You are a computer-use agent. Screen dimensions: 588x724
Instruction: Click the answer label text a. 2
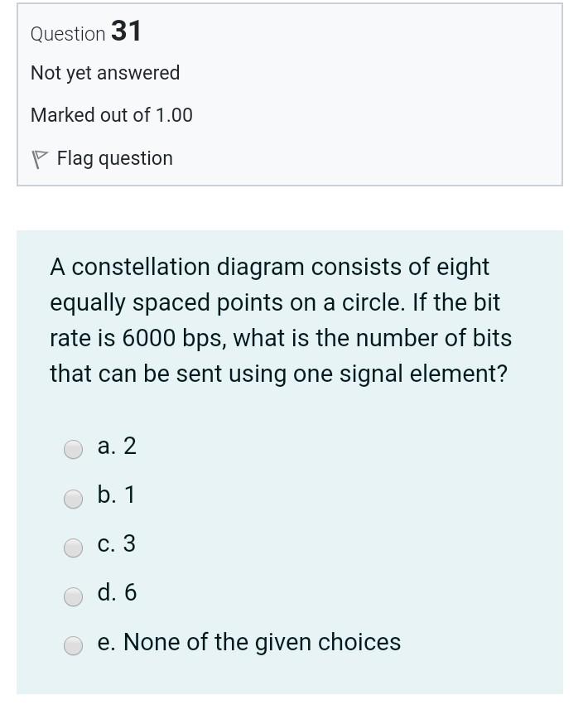(117, 446)
